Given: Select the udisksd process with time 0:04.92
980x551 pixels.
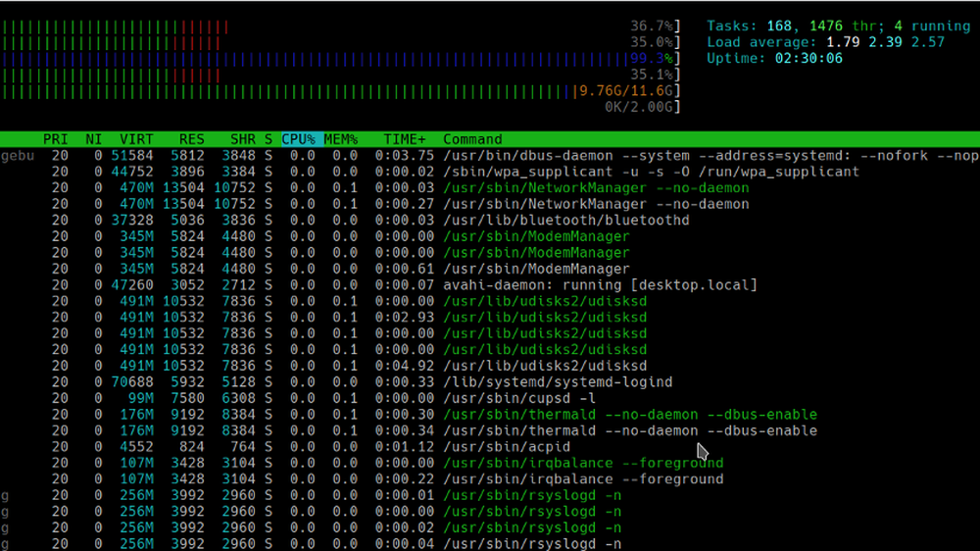Looking at the screenshot, I should 490,366.
